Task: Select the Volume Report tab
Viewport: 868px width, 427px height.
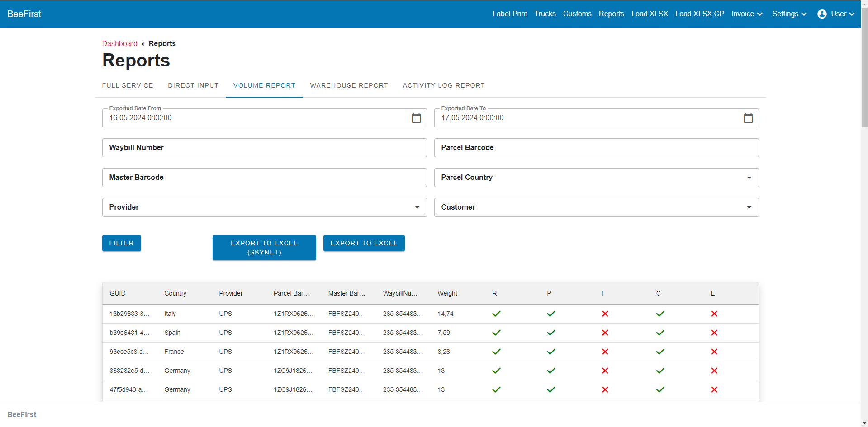Action: click(264, 85)
